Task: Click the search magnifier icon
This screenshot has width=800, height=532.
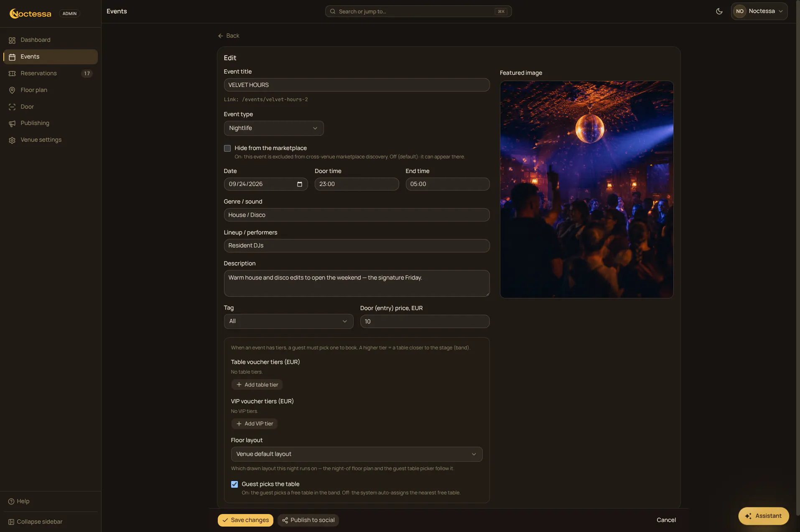Action: click(x=333, y=11)
